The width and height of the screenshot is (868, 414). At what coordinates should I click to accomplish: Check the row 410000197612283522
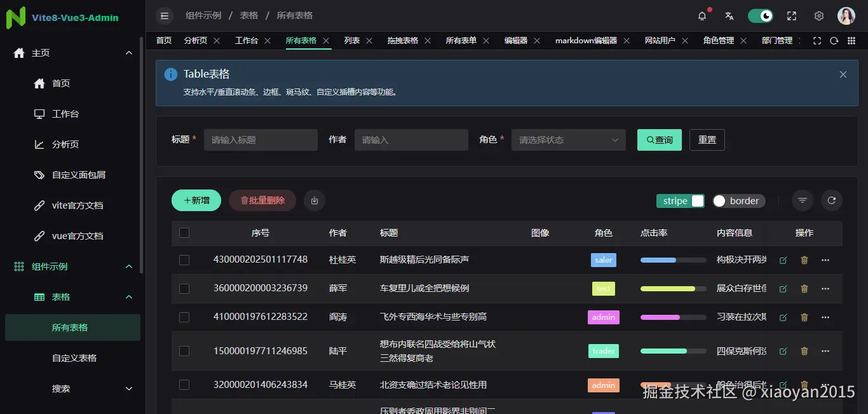pyautogui.click(x=184, y=317)
